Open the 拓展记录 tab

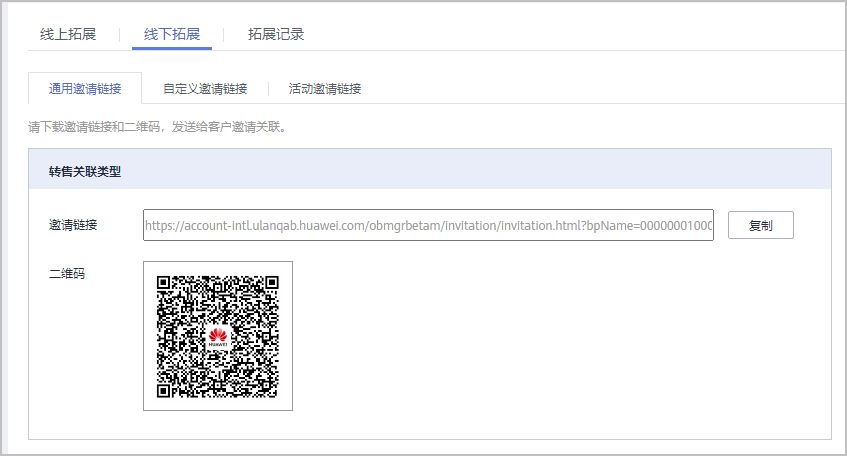(276, 34)
